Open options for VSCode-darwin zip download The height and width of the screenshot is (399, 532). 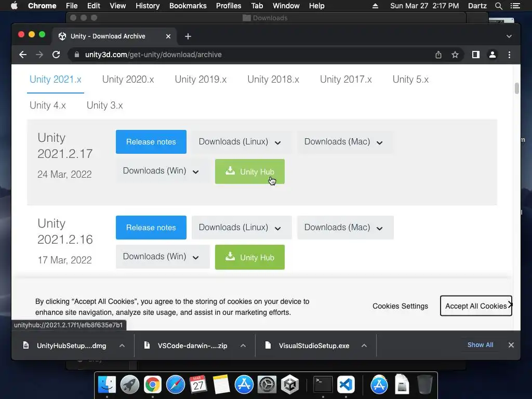tap(243, 345)
